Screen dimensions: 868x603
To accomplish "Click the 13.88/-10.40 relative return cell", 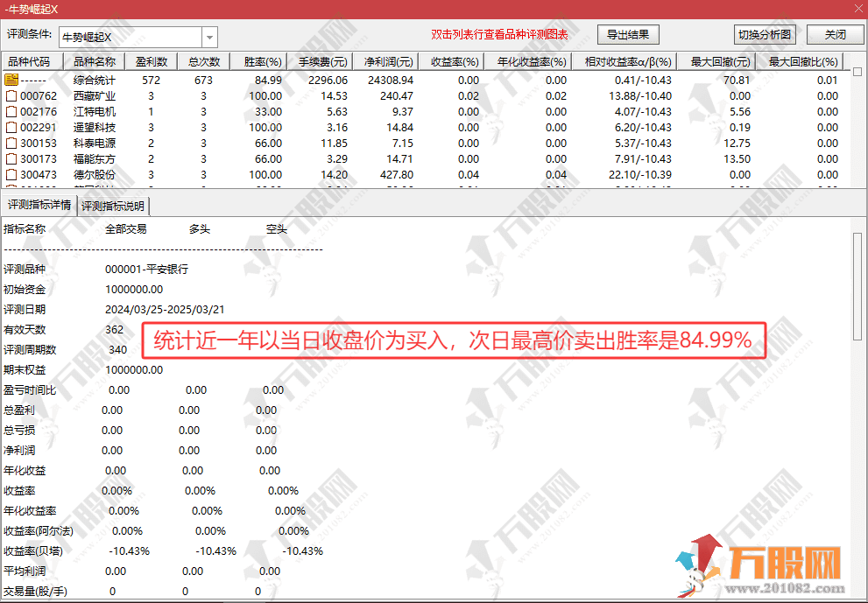I will click(x=640, y=96).
